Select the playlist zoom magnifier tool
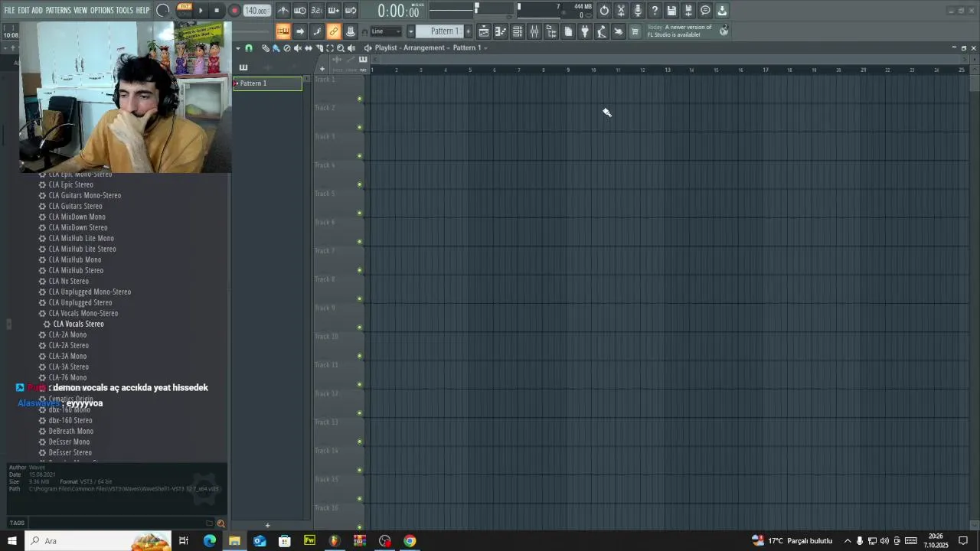This screenshot has width=980, height=551. coord(341,48)
